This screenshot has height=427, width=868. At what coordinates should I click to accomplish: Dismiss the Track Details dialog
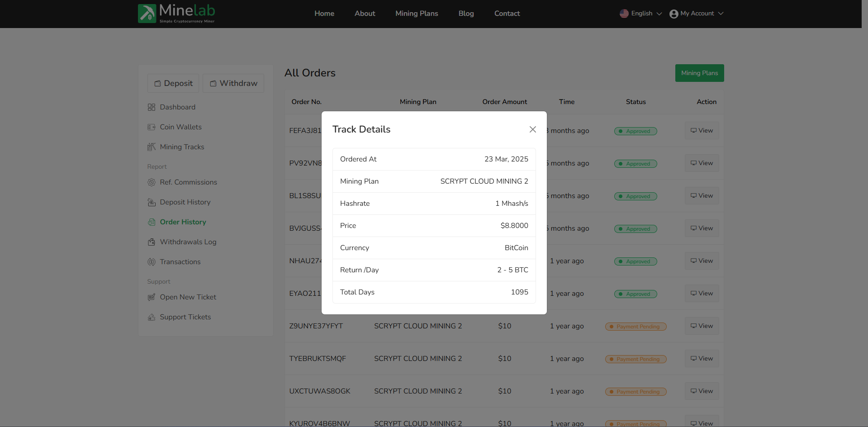pyautogui.click(x=532, y=129)
